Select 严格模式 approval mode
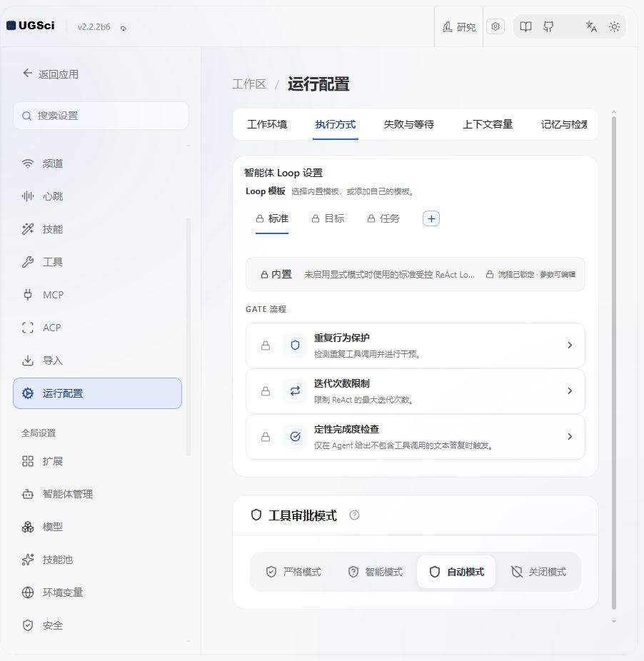Image resolution: width=644 pixels, height=661 pixels. [x=293, y=572]
